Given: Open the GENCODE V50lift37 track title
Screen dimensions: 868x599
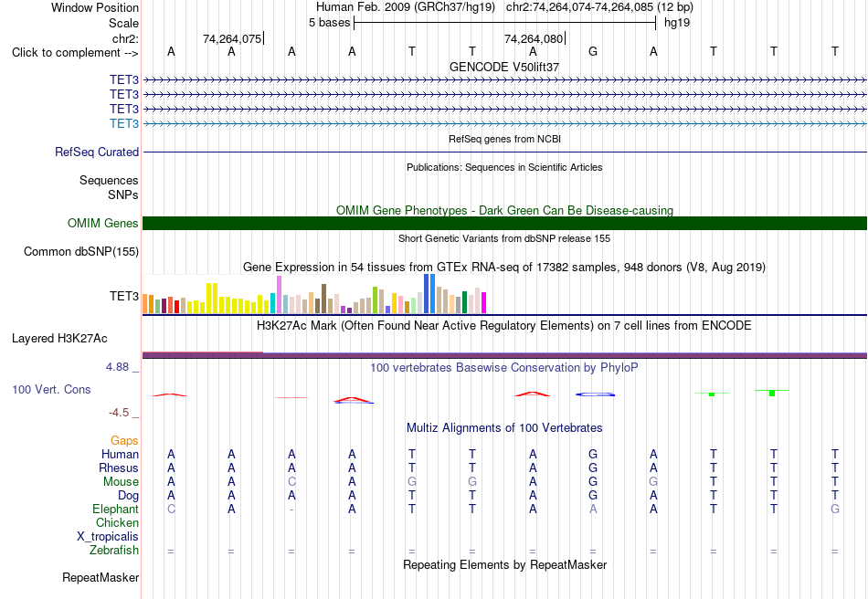Looking at the screenshot, I should (504, 67).
